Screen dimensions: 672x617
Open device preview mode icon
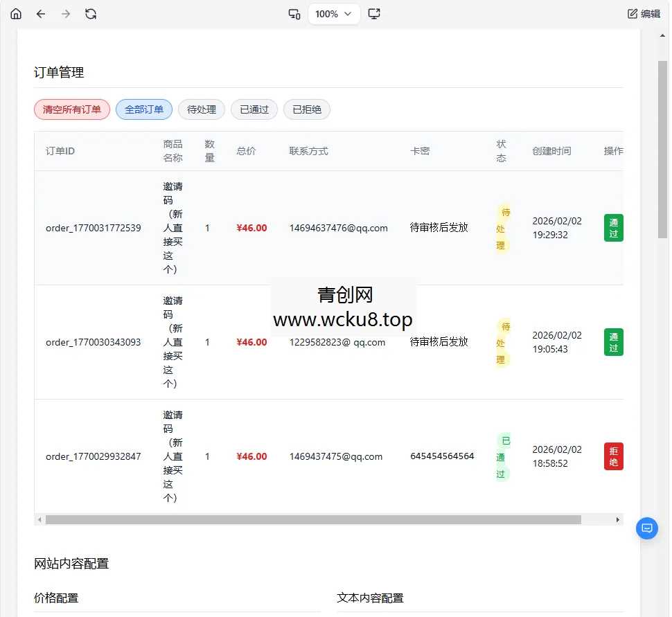pyautogui.click(x=294, y=13)
